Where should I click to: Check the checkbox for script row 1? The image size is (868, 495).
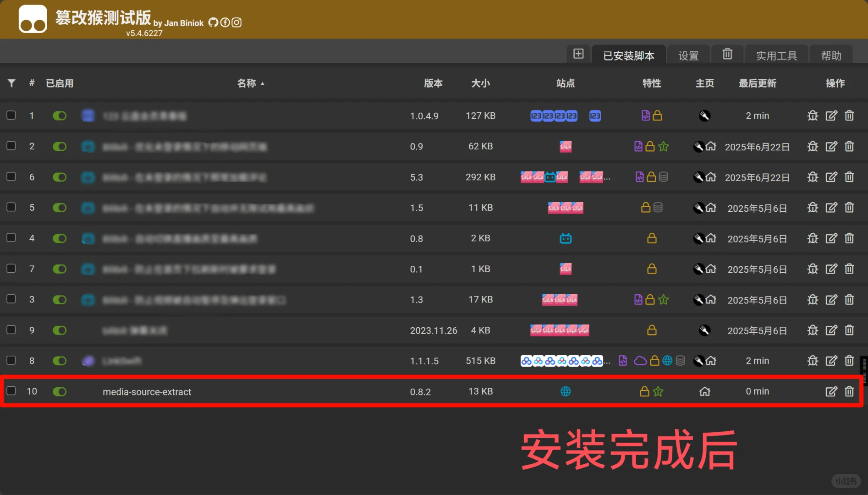point(11,115)
